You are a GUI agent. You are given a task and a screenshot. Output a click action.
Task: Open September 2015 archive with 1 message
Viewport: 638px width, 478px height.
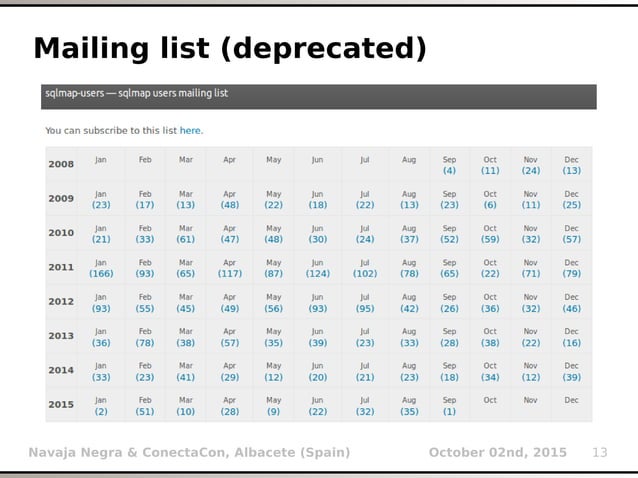pyautogui.click(x=449, y=412)
